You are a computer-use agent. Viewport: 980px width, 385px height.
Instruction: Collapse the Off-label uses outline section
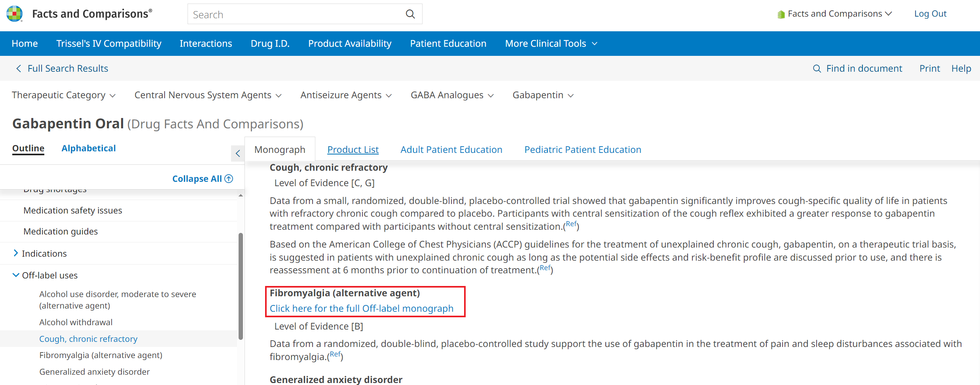[16, 275]
